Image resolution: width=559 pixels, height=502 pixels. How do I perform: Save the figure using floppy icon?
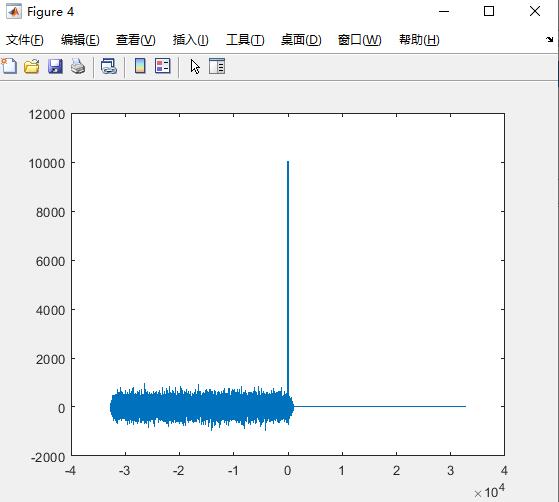(55, 66)
